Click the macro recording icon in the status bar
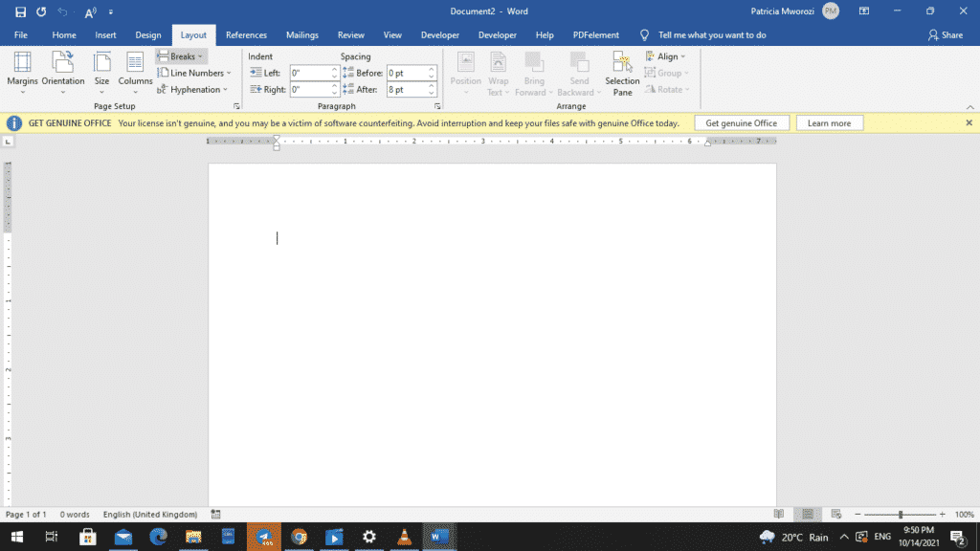 click(215, 514)
